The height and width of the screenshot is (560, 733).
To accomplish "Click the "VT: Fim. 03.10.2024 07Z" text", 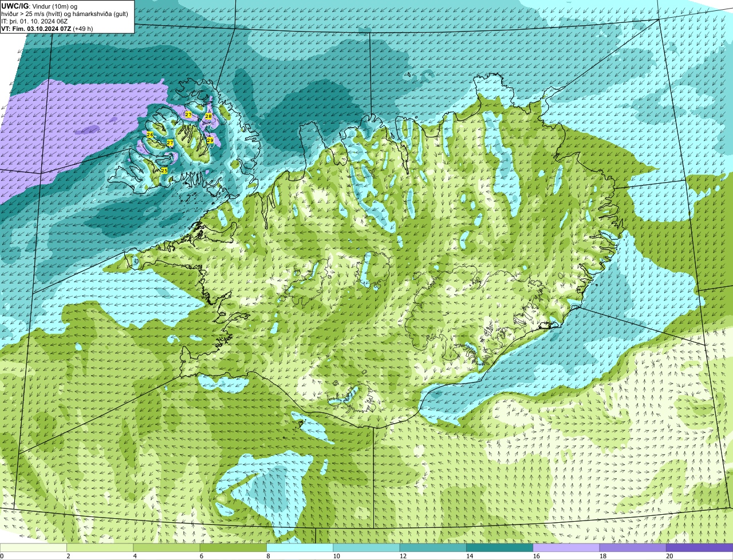I will tap(36, 29).
